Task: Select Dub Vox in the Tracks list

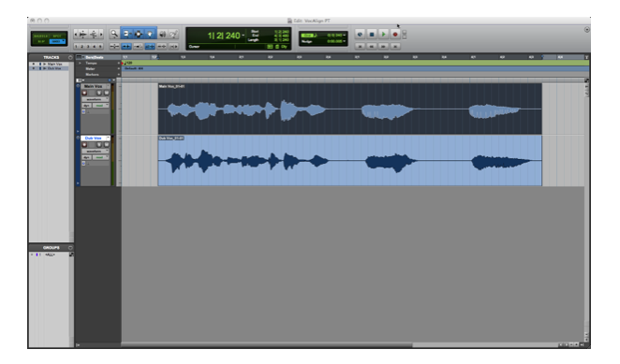Action: [x=54, y=68]
